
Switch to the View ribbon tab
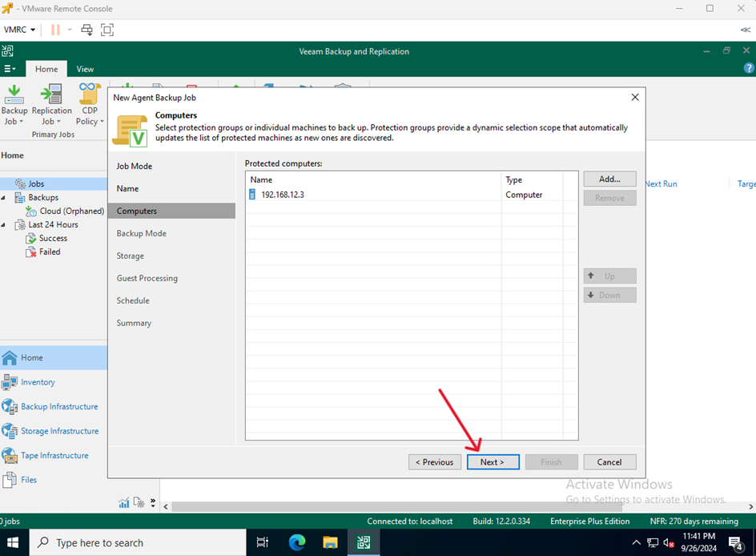point(85,69)
